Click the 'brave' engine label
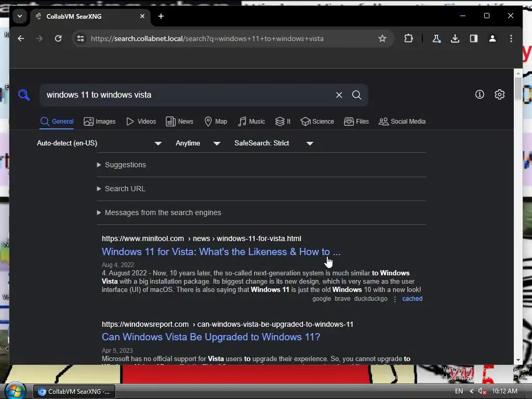Viewport: 532px width, 399px height. [x=342, y=299]
